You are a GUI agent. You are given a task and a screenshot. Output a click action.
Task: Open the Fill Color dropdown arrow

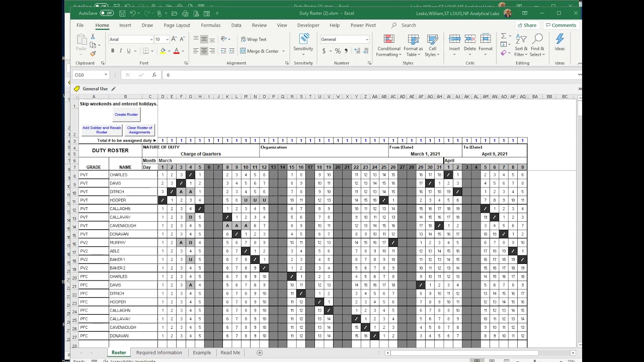(169, 51)
